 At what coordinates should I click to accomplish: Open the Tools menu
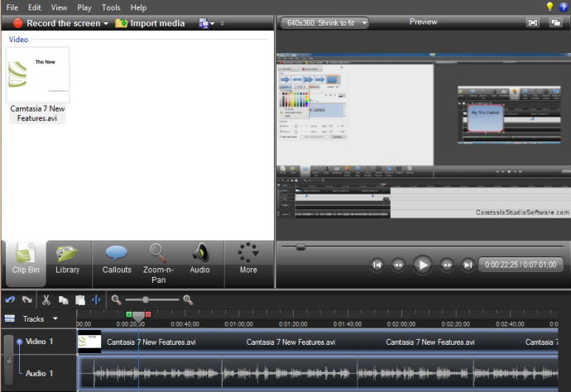tap(111, 7)
